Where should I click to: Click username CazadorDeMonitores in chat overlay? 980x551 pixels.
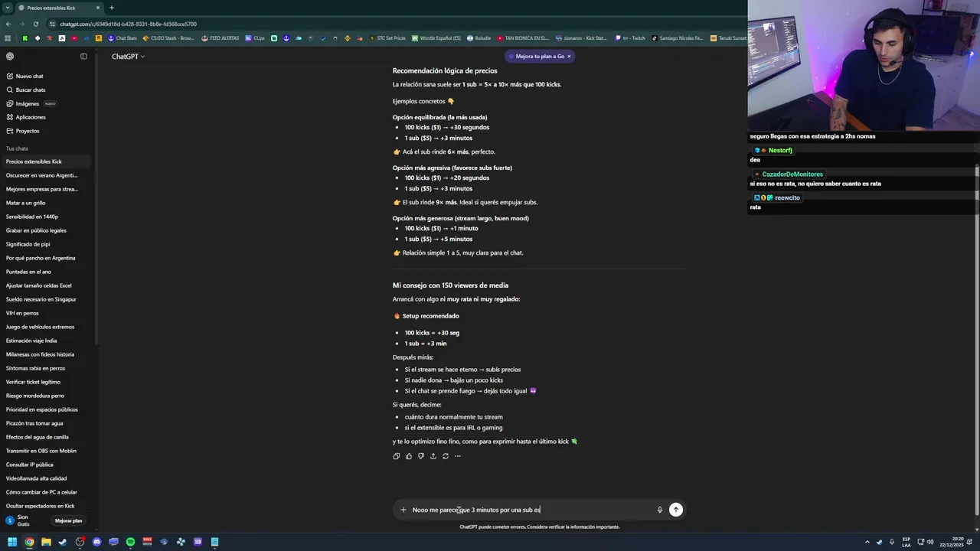tap(792, 174)
